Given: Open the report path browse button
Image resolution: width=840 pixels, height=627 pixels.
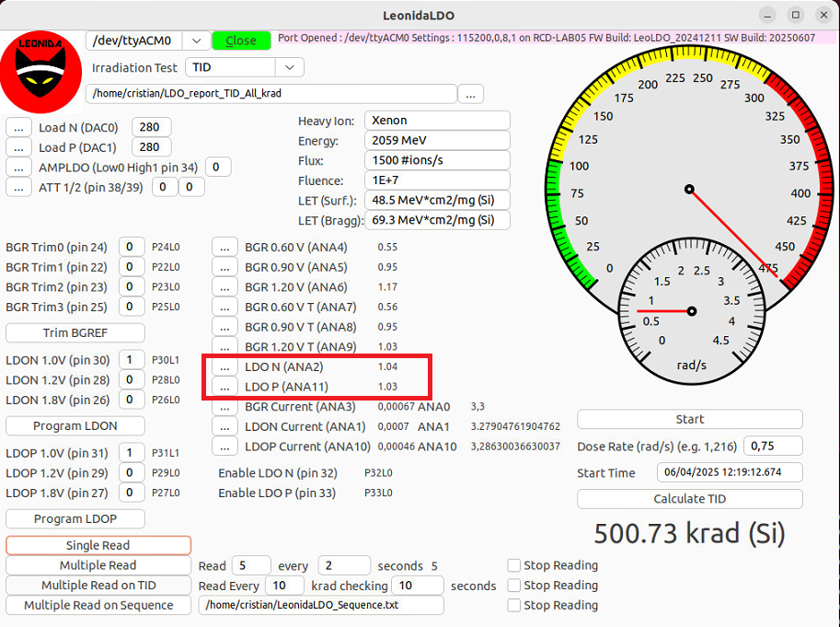Looking at the screenshot, I should (470, 94).
